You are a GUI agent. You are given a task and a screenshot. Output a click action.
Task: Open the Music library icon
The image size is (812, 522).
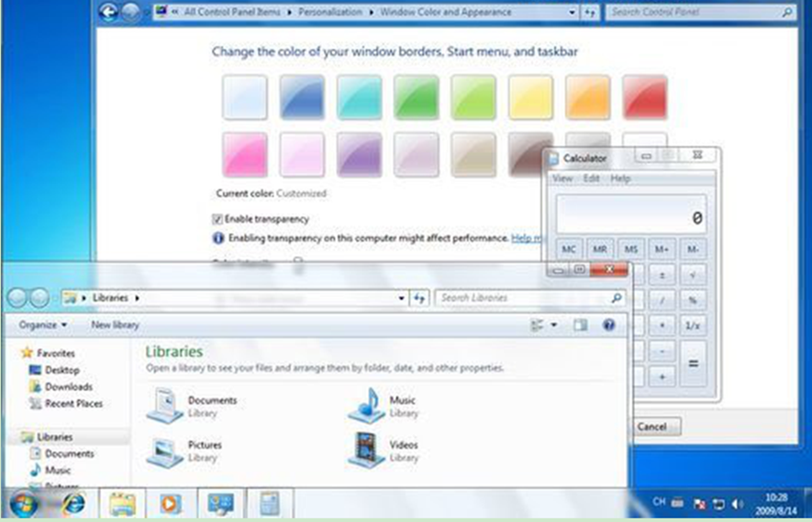tap(366, 405)
